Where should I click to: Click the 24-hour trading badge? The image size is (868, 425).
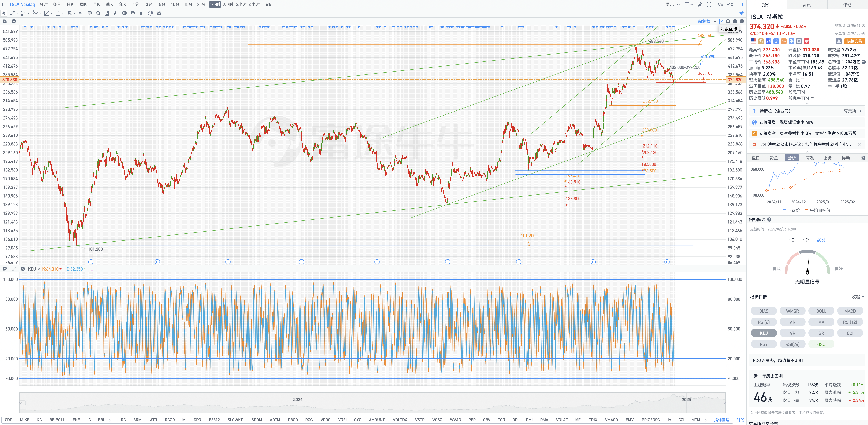[768, 41]
